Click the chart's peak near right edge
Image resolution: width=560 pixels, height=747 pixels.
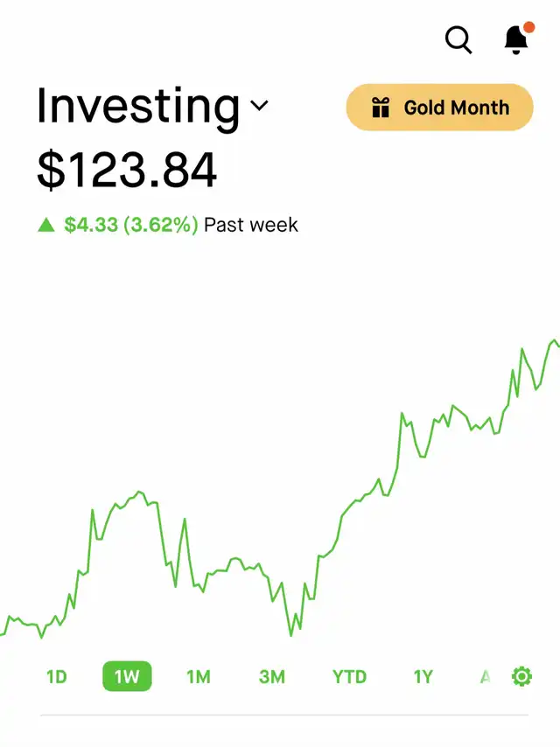pyautogui.click(x=554, y=340)
